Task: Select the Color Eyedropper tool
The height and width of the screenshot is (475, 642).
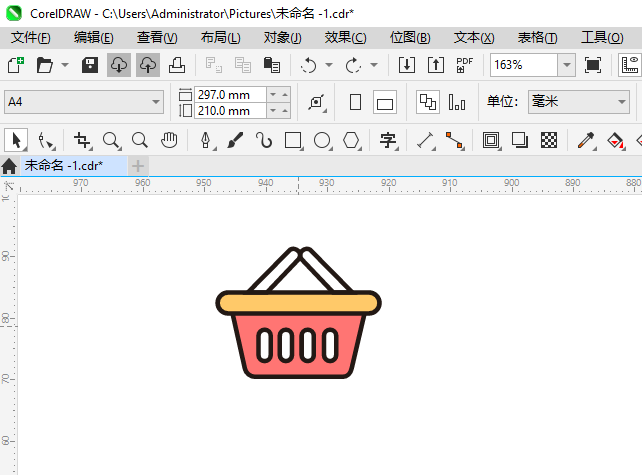Action: pyautogui.click(x=586, y=140)
